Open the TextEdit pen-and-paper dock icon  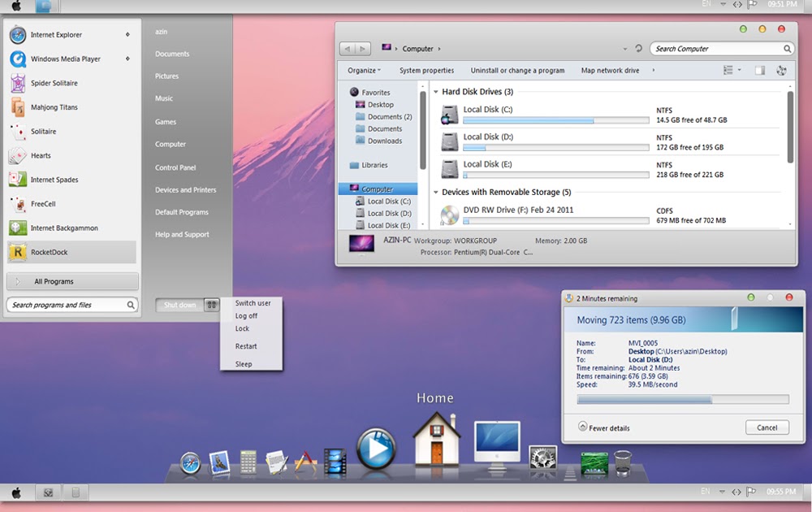point(277,462)
